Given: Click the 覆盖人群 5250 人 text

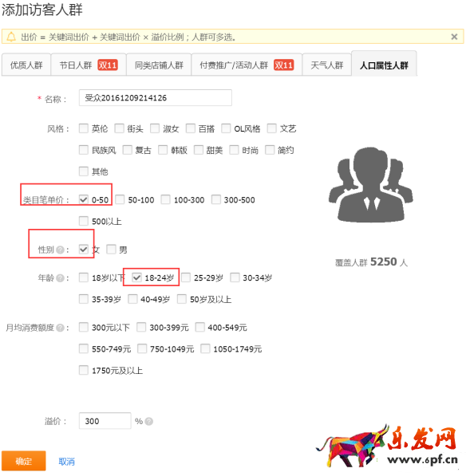Looking at the screenshot, I should [371, 262].
